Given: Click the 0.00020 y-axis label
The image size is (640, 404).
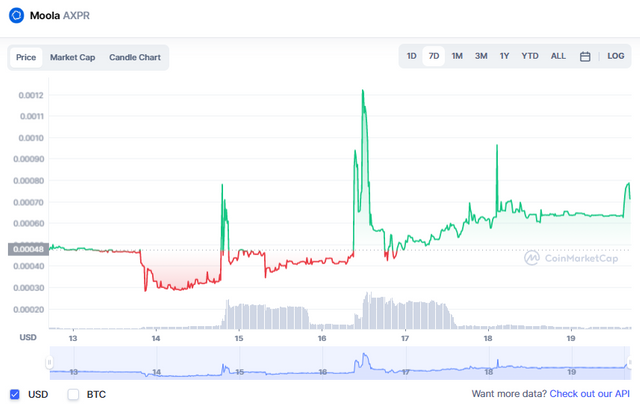Looking at the screenshot, I should coord(29,309).
